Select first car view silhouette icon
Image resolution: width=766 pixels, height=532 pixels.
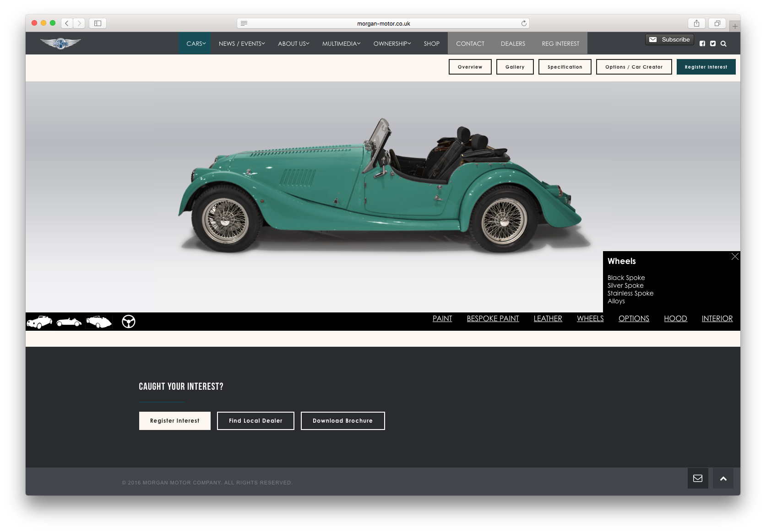[x=39, y=322]
